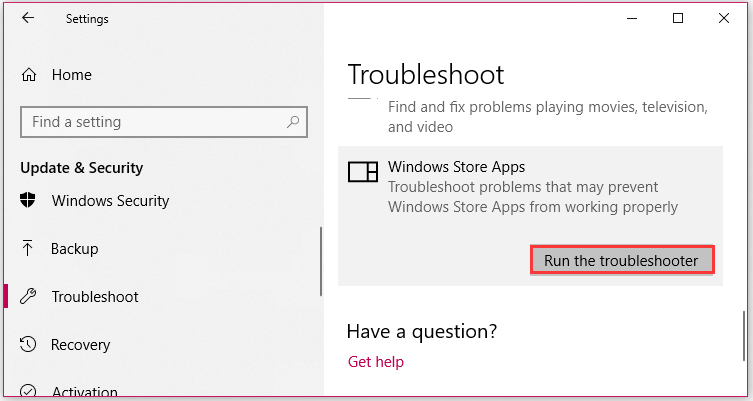Click the main page scrollbar
753x401 pixels.
(x=744, y=335)
